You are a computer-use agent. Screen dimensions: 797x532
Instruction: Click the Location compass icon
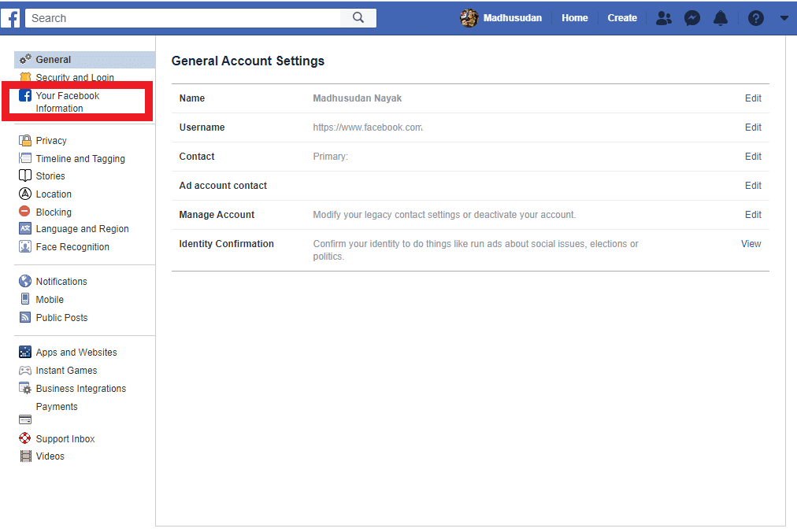(25, 194)
